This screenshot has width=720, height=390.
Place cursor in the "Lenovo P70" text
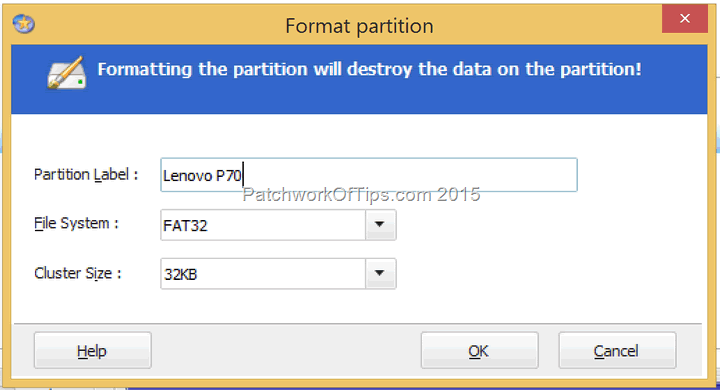tap(202, 175)
